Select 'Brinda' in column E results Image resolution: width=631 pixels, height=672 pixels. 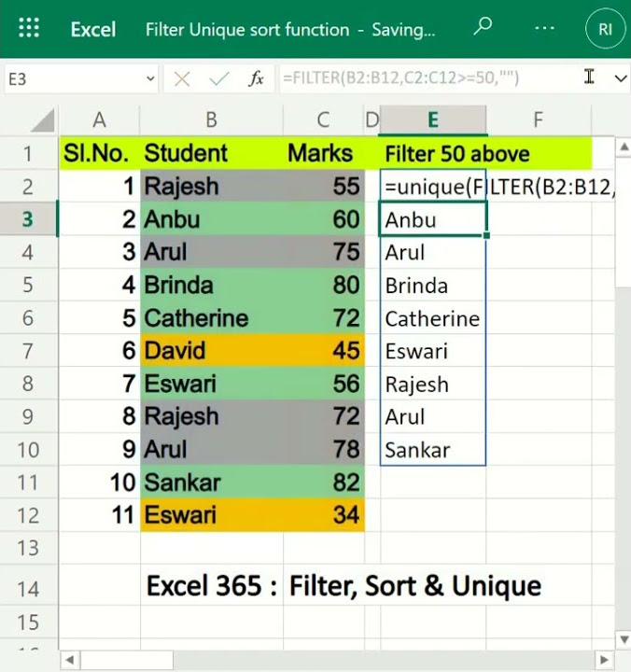[x=433, y=285]
